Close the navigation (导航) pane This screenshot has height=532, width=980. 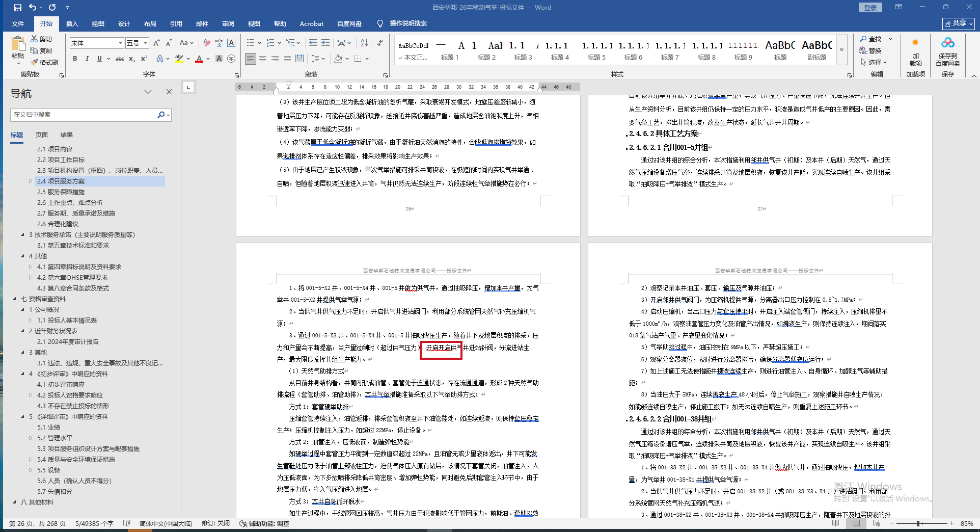169,92
